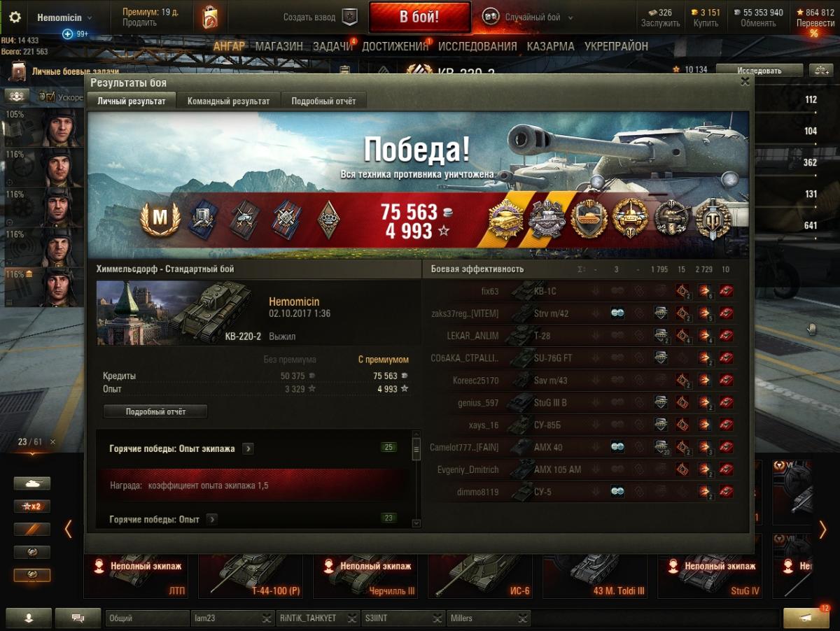Click the x2 experience star filter

coord(32,506)
